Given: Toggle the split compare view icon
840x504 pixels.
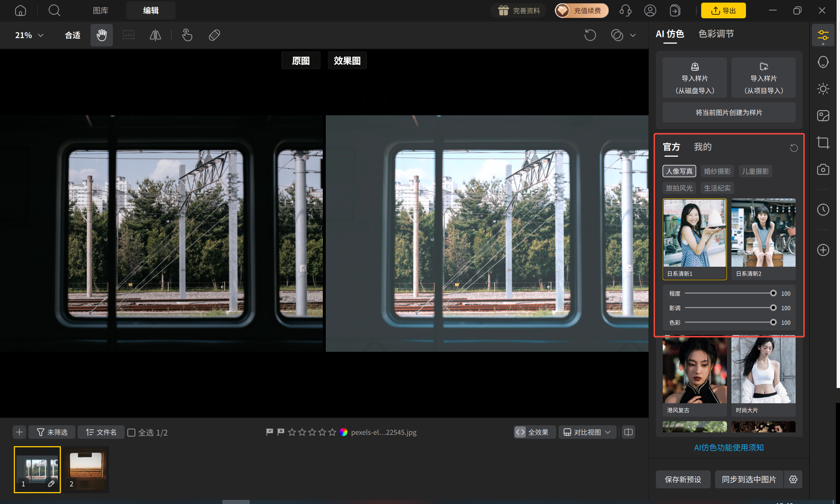Looking at the screenshot, I should [628, 432].
